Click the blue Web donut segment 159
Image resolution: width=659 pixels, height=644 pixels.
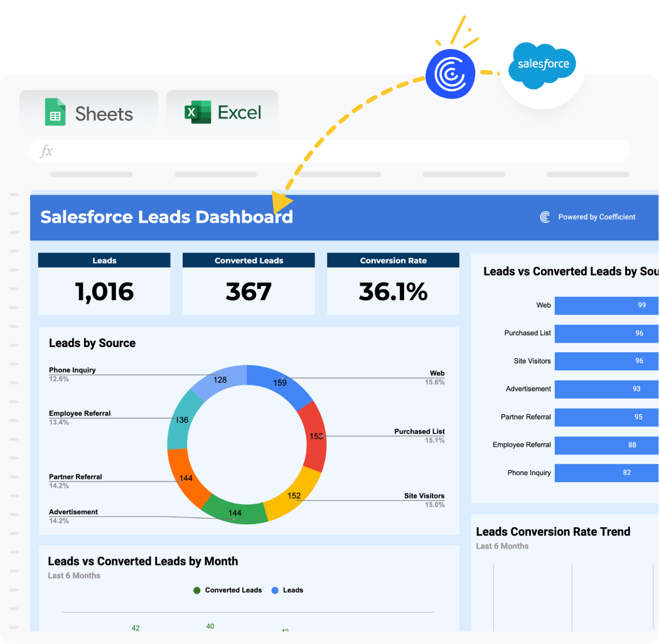click(x=280, y=382)
